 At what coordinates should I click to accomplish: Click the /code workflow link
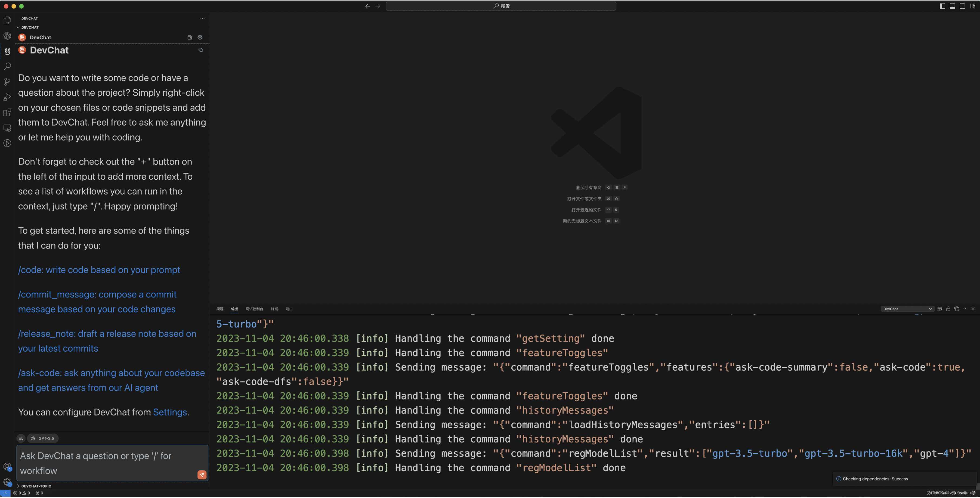(99, 270)
